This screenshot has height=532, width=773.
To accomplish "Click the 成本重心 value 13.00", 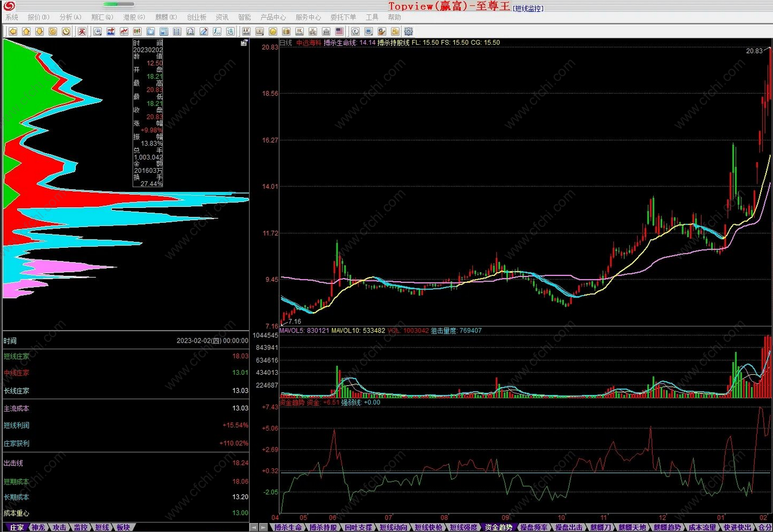I will click(240, 513).
